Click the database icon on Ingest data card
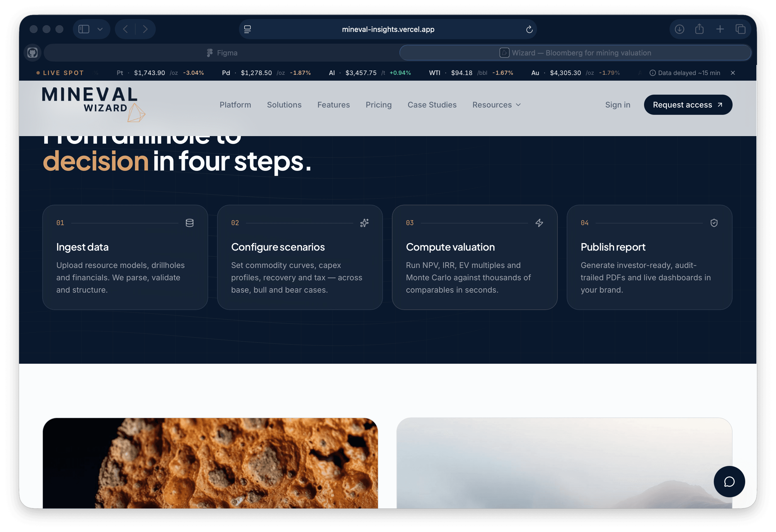Viewport: 776px width, 532px height. click(x=189, y=223)
